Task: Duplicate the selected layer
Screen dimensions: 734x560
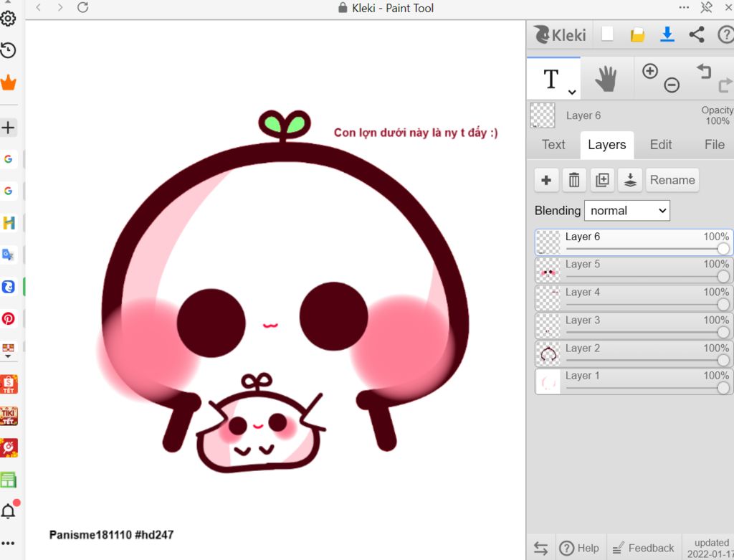Action: pyautogui.click(x=602, y=180)
